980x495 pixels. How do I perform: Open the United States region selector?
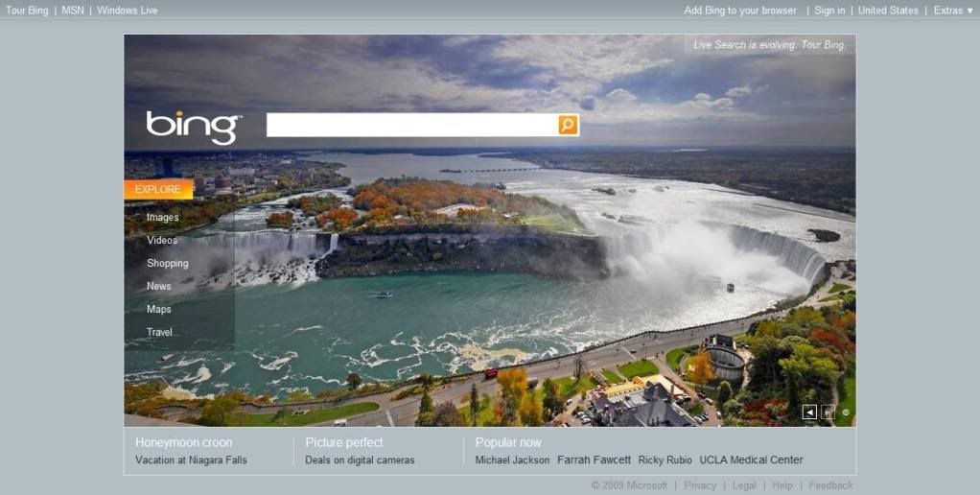coord(888,11)
